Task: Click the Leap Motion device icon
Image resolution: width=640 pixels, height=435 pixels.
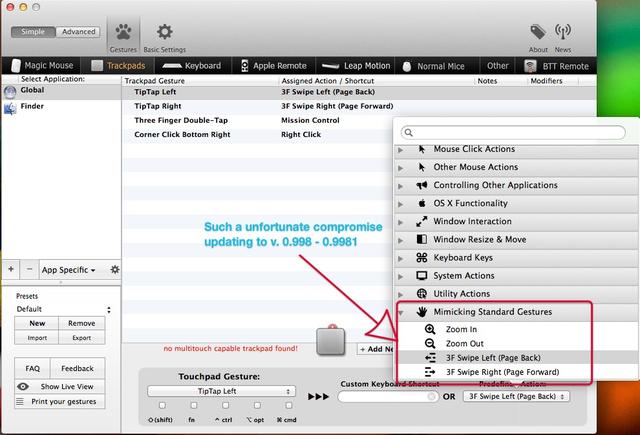Action: (331, 66)
